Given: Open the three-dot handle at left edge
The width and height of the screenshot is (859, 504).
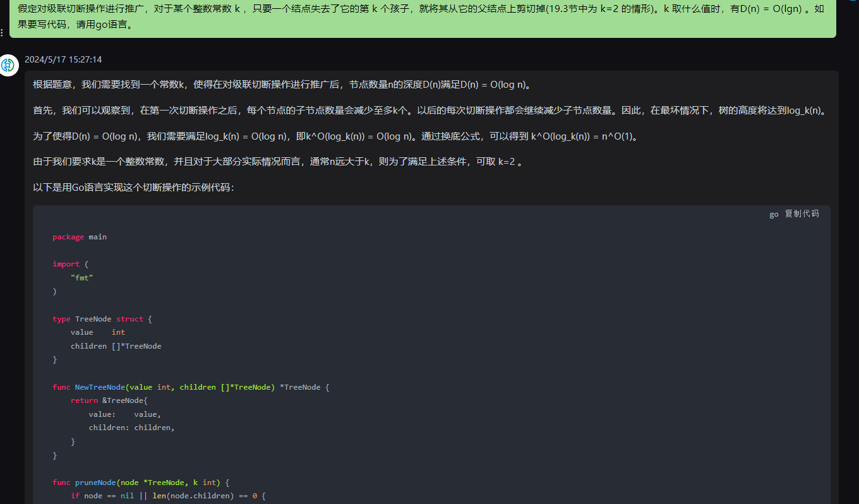Looking at the screenshot, I should [x=2, y=32].
